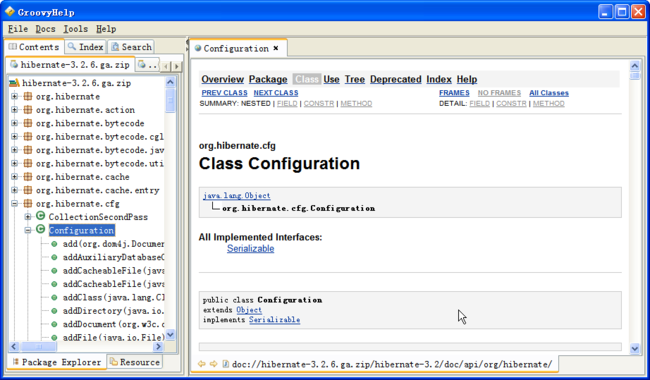650x380 pixels.
Task: Follow the java.lang.Object hierarchy link
Action: pos(236,196)
